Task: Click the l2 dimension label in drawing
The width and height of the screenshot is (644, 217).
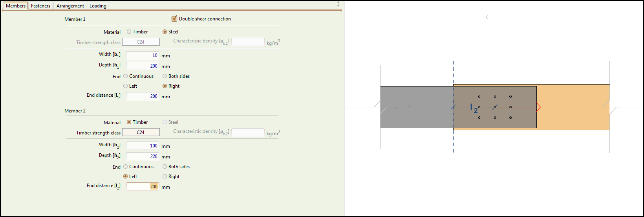Action: coord(474,108)
